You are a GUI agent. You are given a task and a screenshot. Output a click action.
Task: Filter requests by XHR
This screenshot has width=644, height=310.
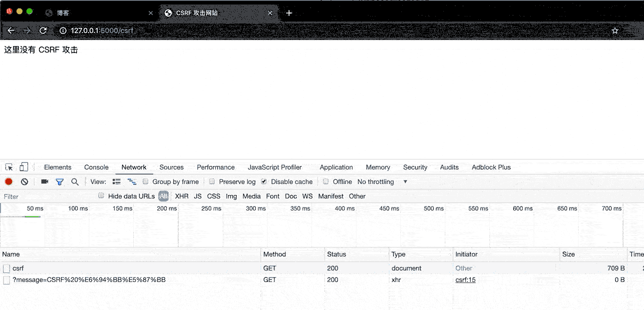[182, 196]
